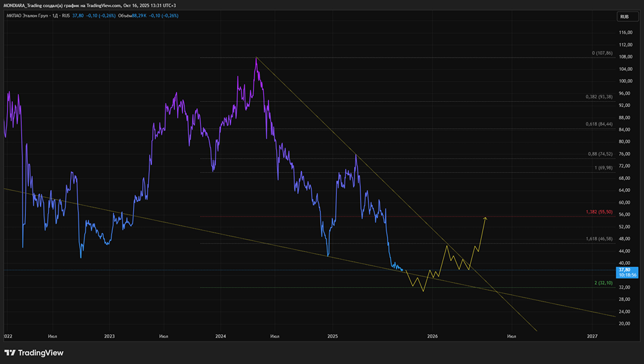Click the volume value 88,29K
Viewport: 644px width, 364px height.
click(139, 15)
